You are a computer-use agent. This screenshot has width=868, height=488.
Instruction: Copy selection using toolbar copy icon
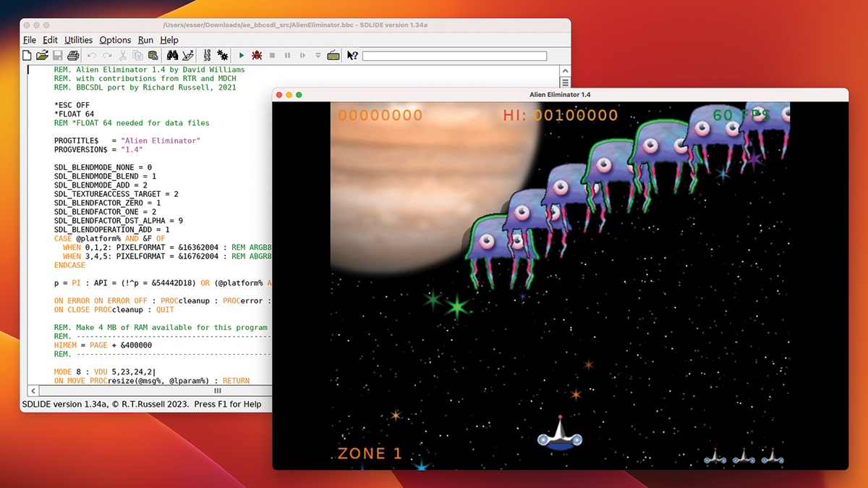click(x=137, y=55)
